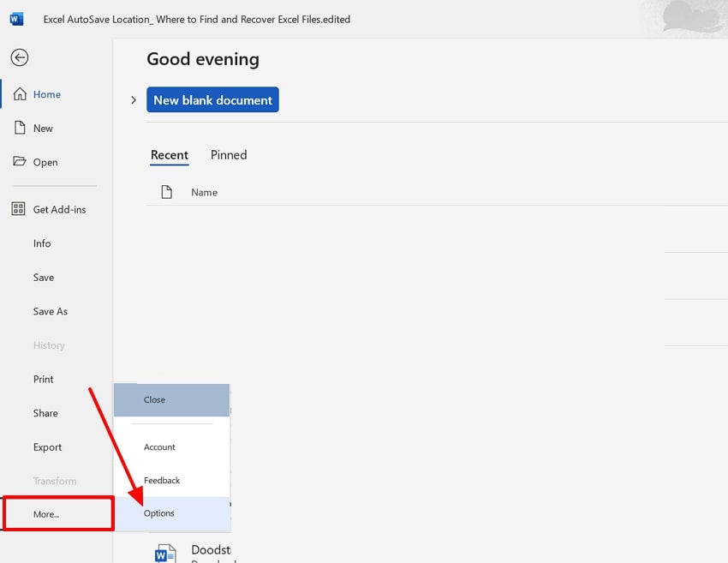Choose Account from the popup menu
This screenshot has width=728, height=563.
click(x=159, y=446)
